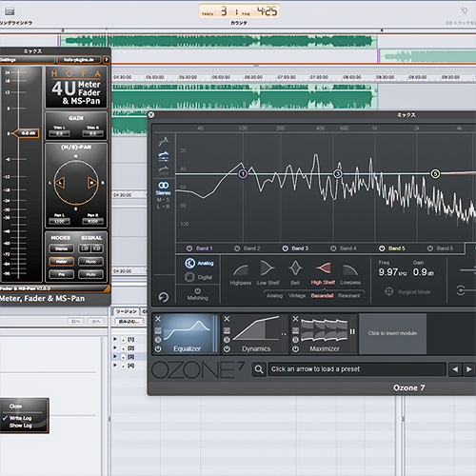Toggle Band 5 power
Viewport: 476px width, 476px height.
382,248
